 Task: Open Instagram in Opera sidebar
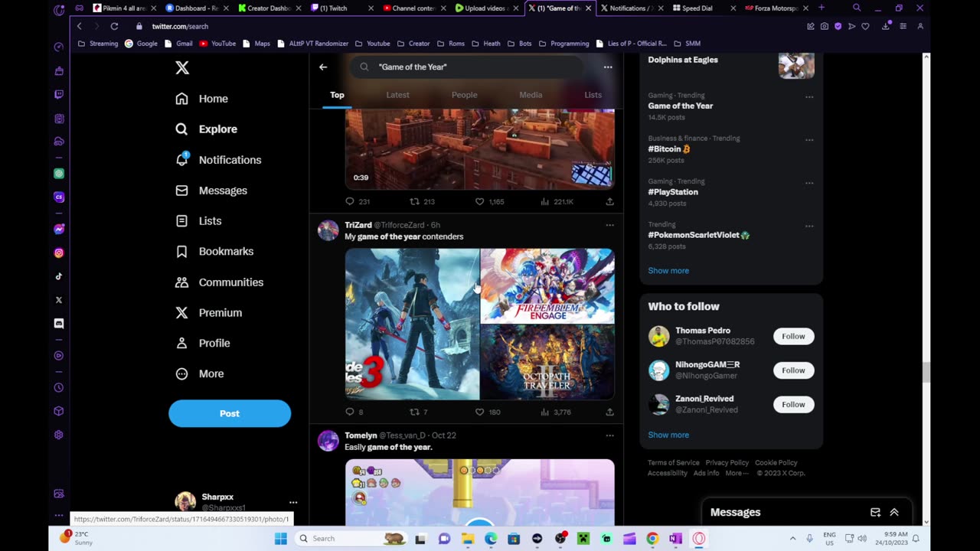tap(59, 253)
